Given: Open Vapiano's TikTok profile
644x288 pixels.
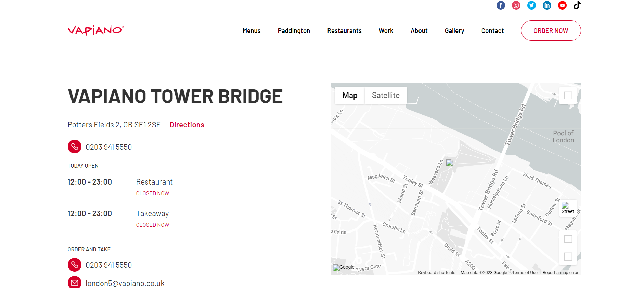Looking at the screenshot, I should pos(577,5).
